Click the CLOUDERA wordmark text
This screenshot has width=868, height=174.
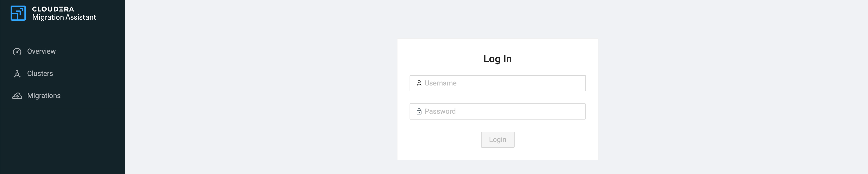tap(53, 9)
